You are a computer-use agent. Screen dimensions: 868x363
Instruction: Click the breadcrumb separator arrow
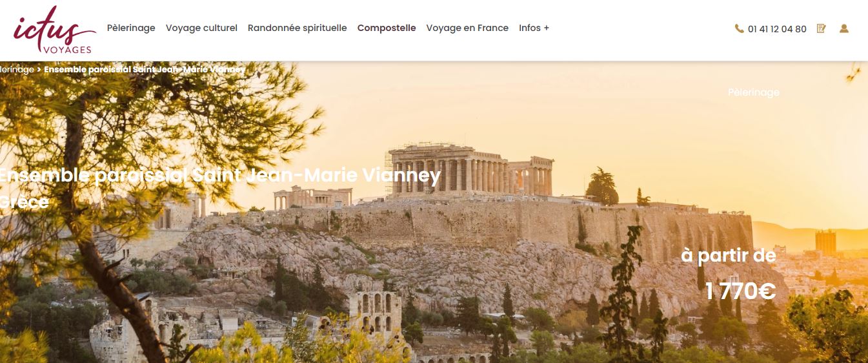[39, 69]
